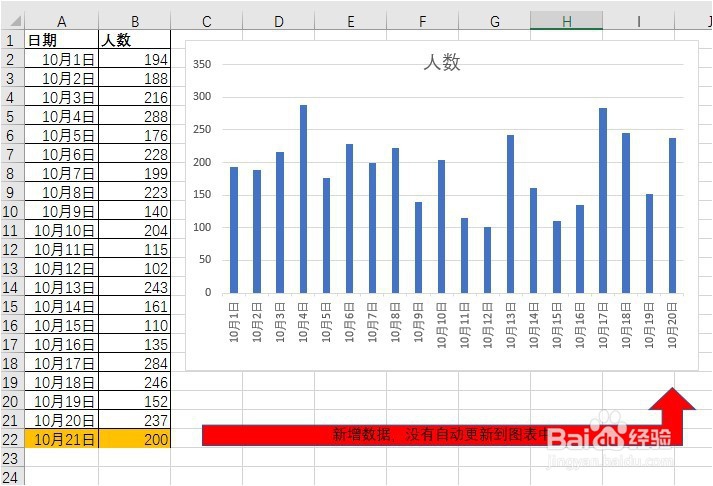Click the 10月17日 bar in chart
This screenshot has height=486, width=713.
tap(603, 200)
